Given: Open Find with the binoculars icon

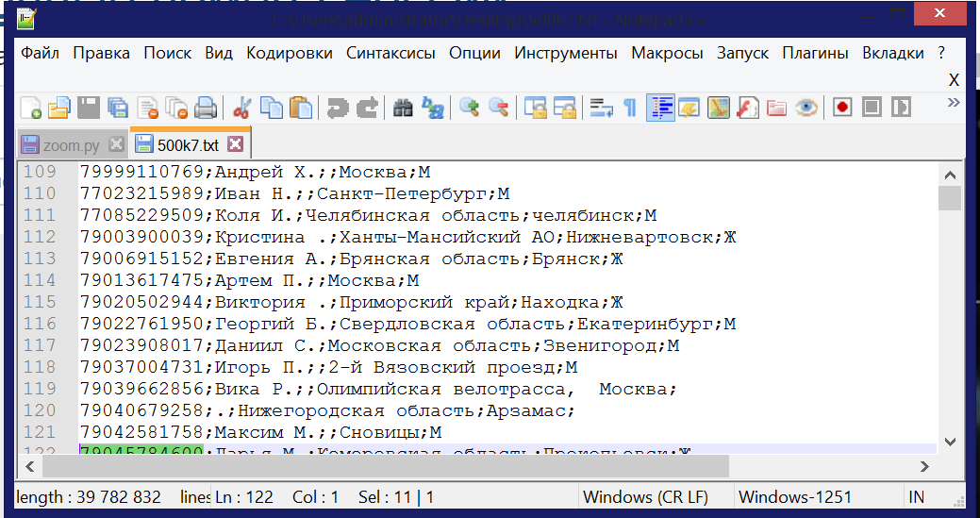Looking at the screenshot, I should (403, 109).
